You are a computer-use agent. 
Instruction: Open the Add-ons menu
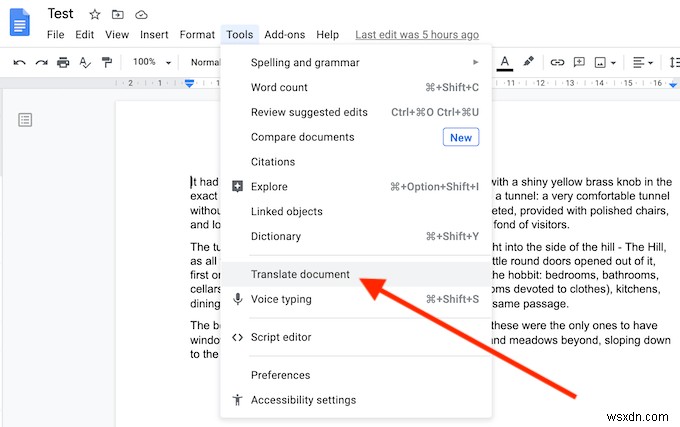tap(284, 35)
